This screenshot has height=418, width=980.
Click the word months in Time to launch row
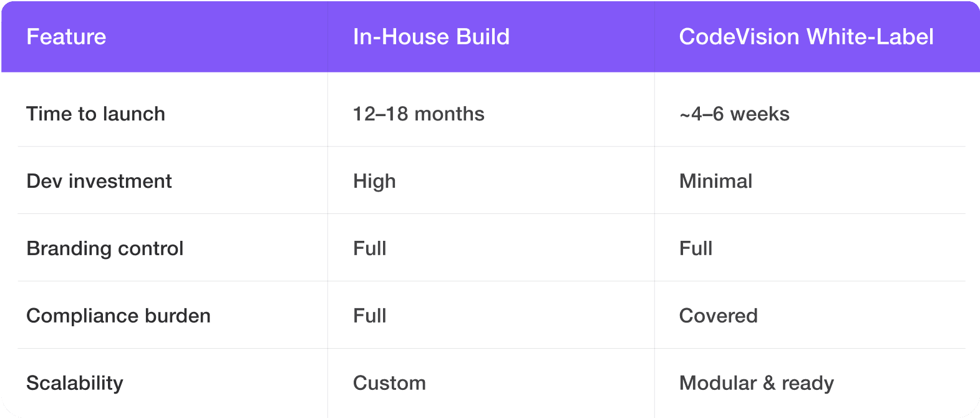pos(449,114)
